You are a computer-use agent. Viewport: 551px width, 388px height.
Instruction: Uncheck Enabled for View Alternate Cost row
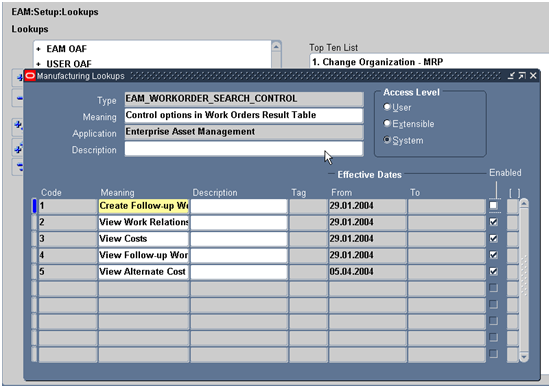(493, 271)
